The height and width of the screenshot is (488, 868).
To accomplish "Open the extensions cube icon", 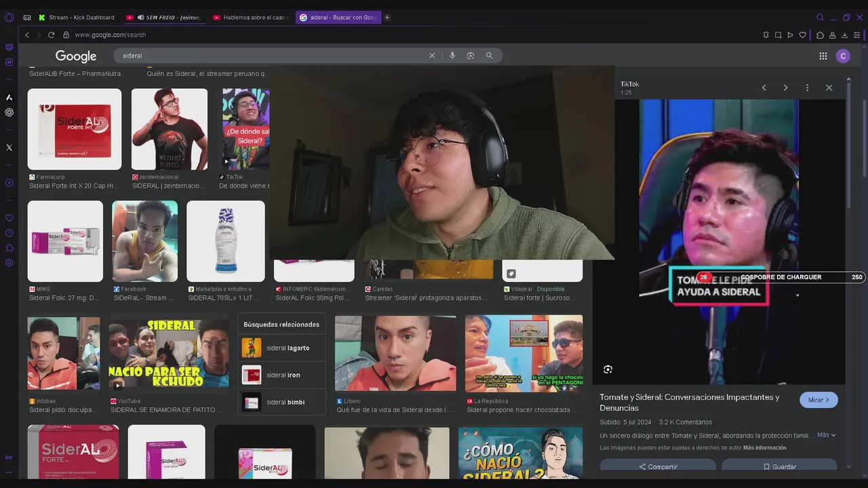I will [x=820, y=35].
